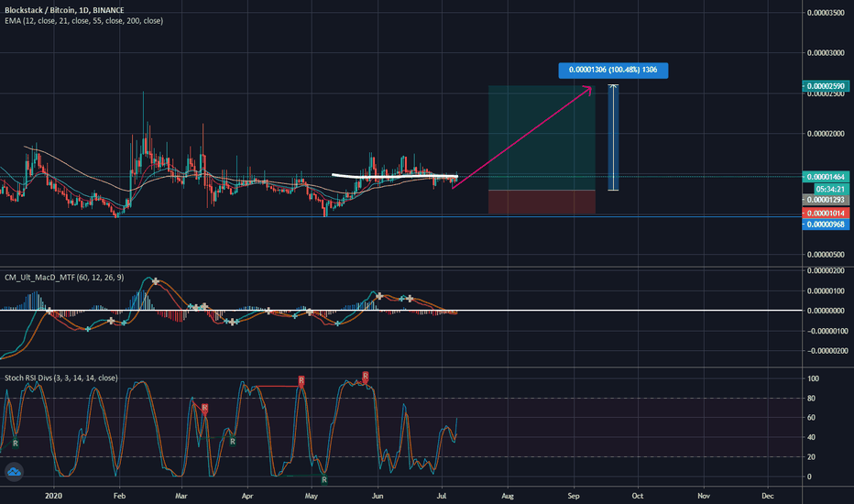Click the Blockstack / Bitcoin symbol title

tap(64, 10)
